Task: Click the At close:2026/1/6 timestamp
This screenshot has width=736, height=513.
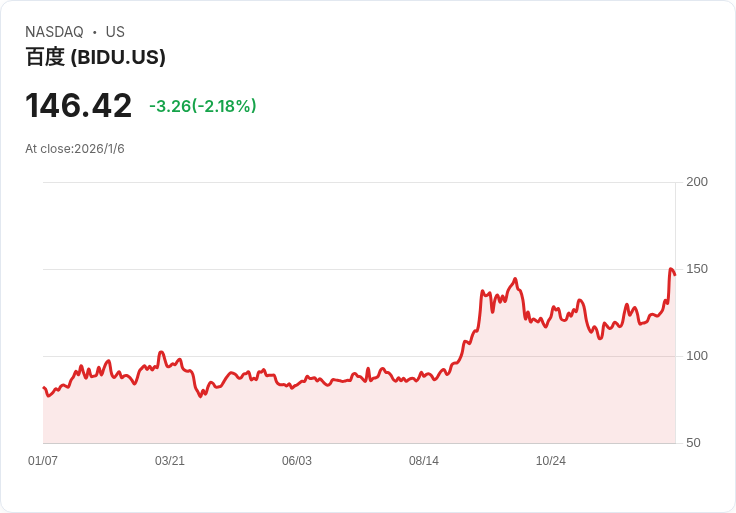Action: (x=75, y=149)
